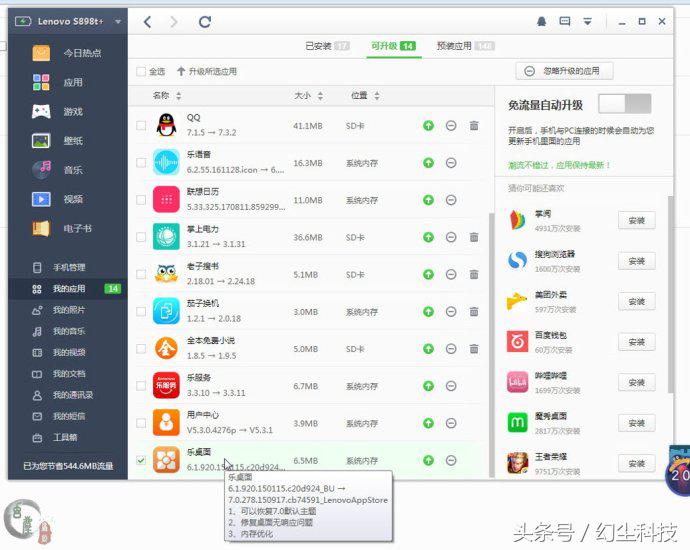Sort by 大小 column arrows

point(320,95)
